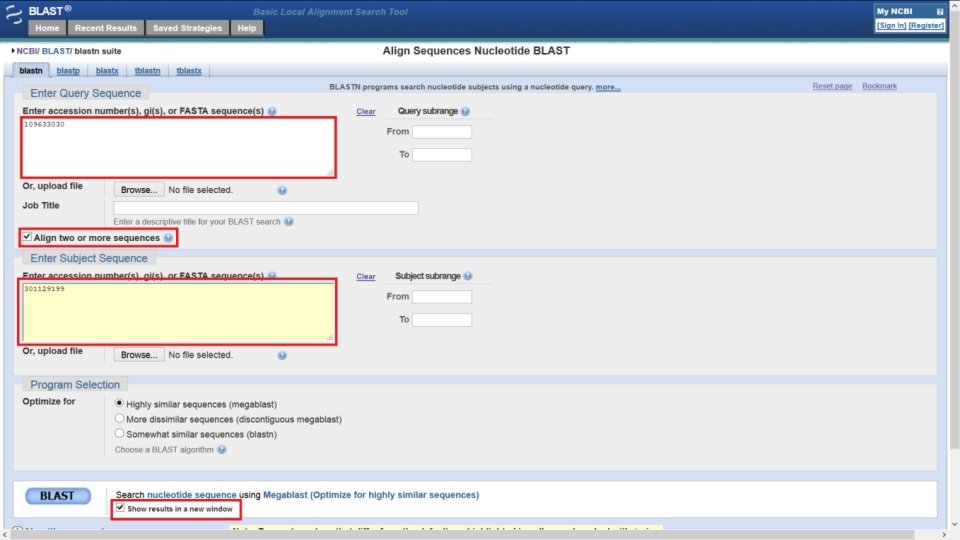Click Choose a BLAST algorithm help icon
960x540 pixels.
pos(222,449)
